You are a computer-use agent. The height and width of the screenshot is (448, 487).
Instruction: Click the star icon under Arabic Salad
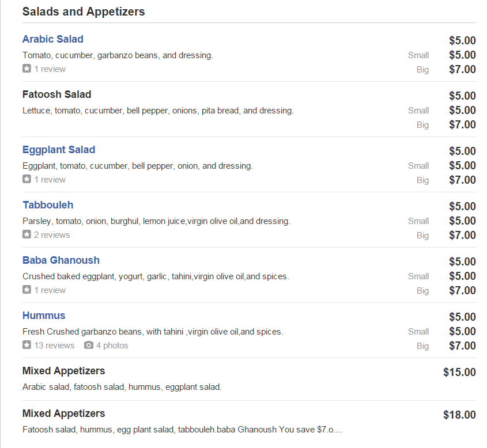27,69
